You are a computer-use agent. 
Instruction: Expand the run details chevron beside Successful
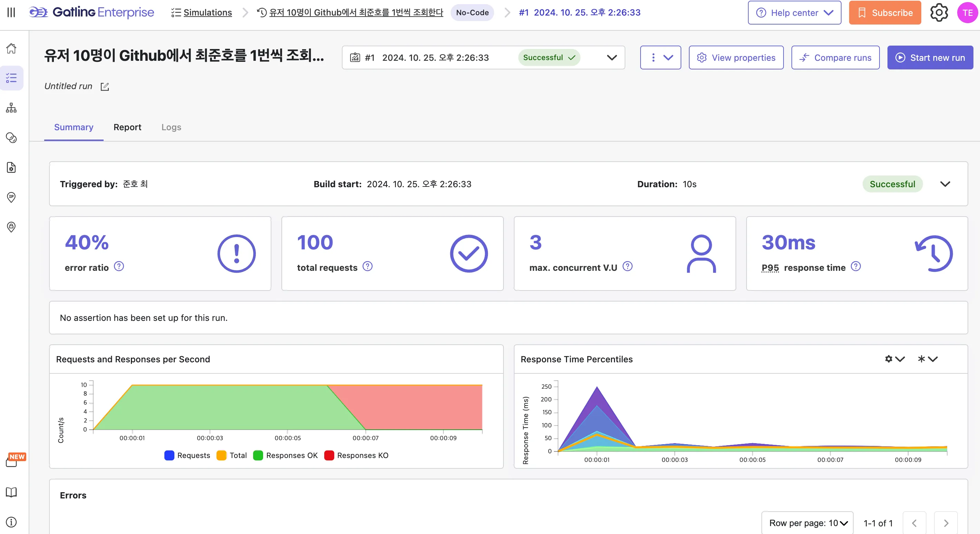945,184
